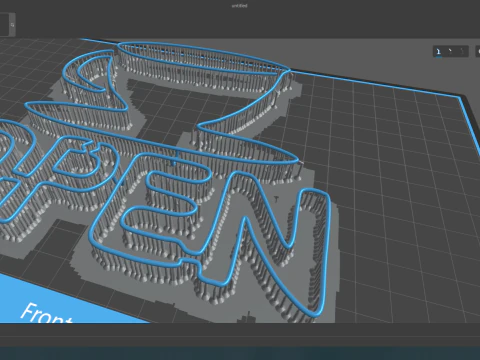Select the elliptical cup rim outline
Screen dimensions: 480x360
(203, 57)
